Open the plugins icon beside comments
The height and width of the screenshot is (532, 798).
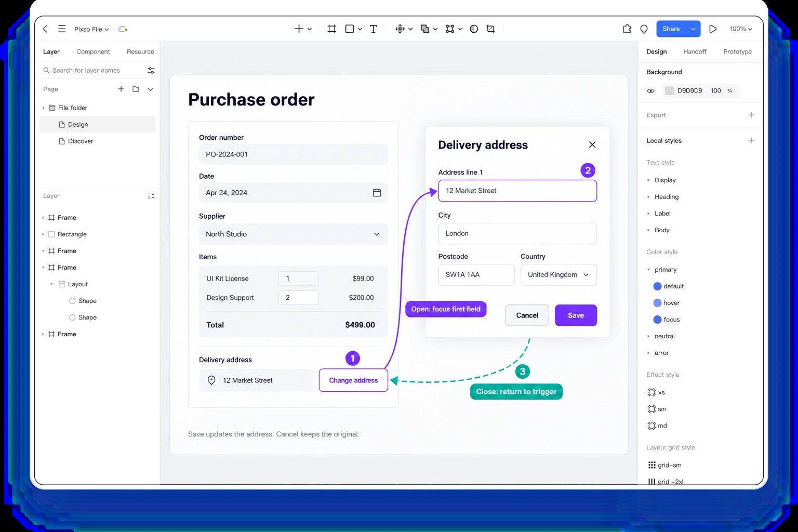point(627,29)
